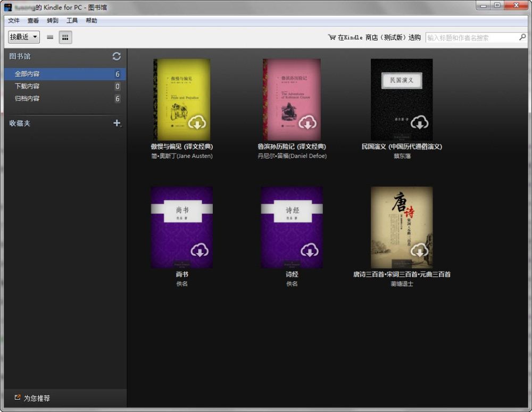
Task: Add a new collection with plus icon
Action: pos(117,123)
